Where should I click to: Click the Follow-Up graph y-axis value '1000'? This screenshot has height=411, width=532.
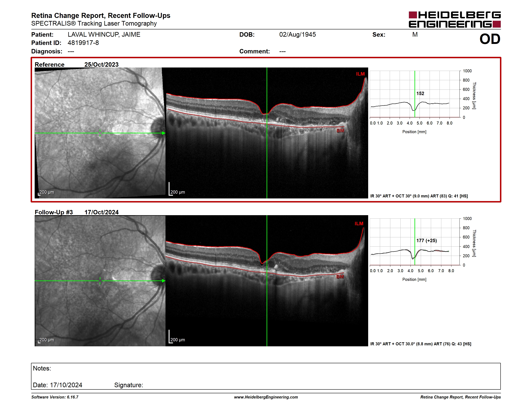467,219
